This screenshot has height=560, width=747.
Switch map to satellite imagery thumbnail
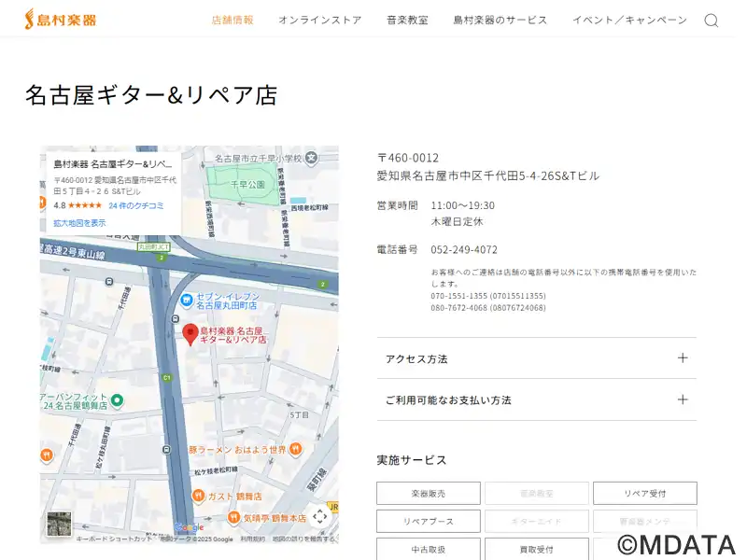(60, 523)
